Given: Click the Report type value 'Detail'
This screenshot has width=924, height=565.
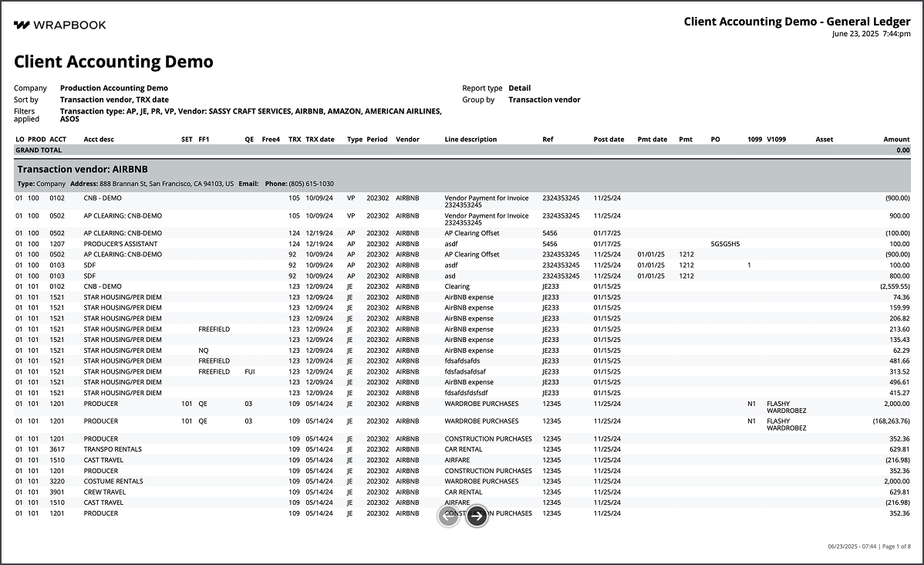Looking at the screenshot, I should [519, 88].
